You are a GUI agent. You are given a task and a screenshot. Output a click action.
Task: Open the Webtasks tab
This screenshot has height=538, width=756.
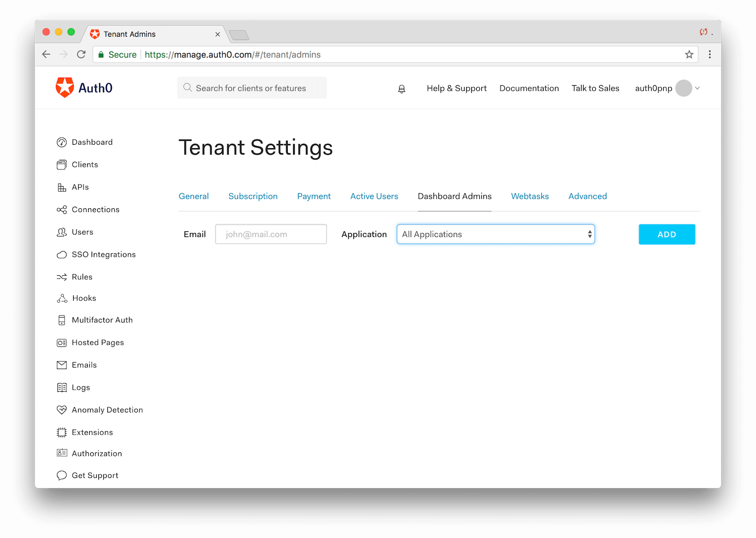(x=530, y=197)
